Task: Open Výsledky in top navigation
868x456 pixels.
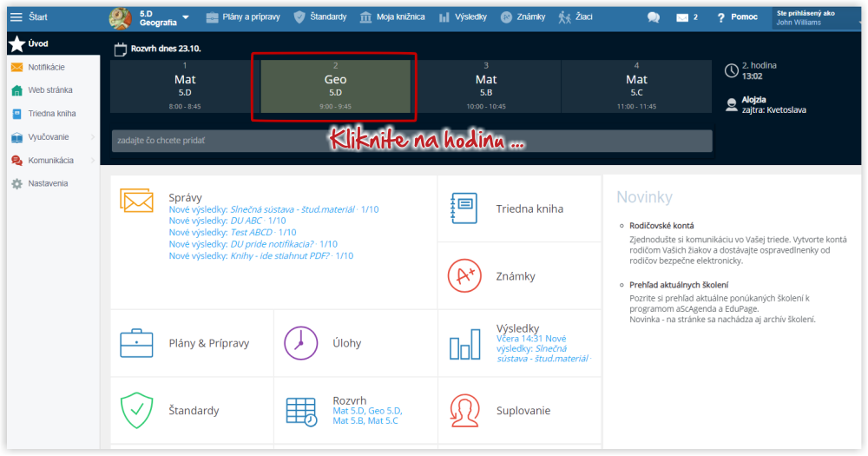Action: (463, 17)
